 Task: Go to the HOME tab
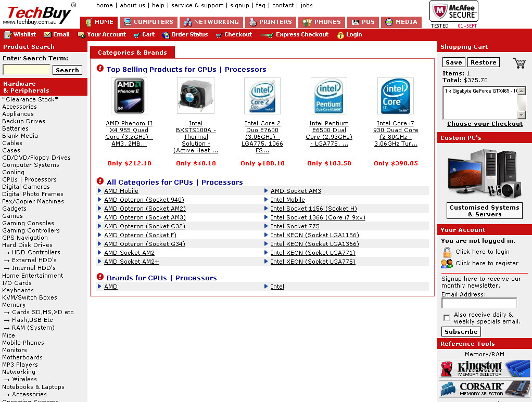tap(99, 22)
